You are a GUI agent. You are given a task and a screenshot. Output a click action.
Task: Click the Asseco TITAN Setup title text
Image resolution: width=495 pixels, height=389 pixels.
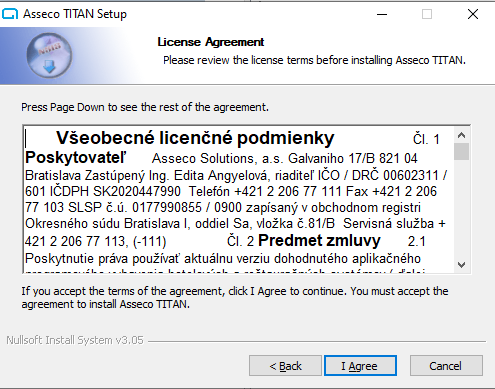coord(75,14)
